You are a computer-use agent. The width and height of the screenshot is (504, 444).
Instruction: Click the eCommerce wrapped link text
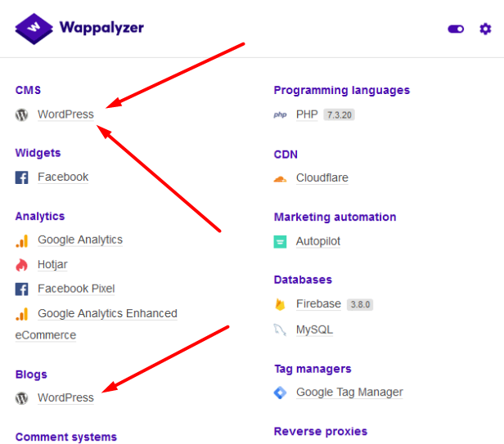point(46,335)
